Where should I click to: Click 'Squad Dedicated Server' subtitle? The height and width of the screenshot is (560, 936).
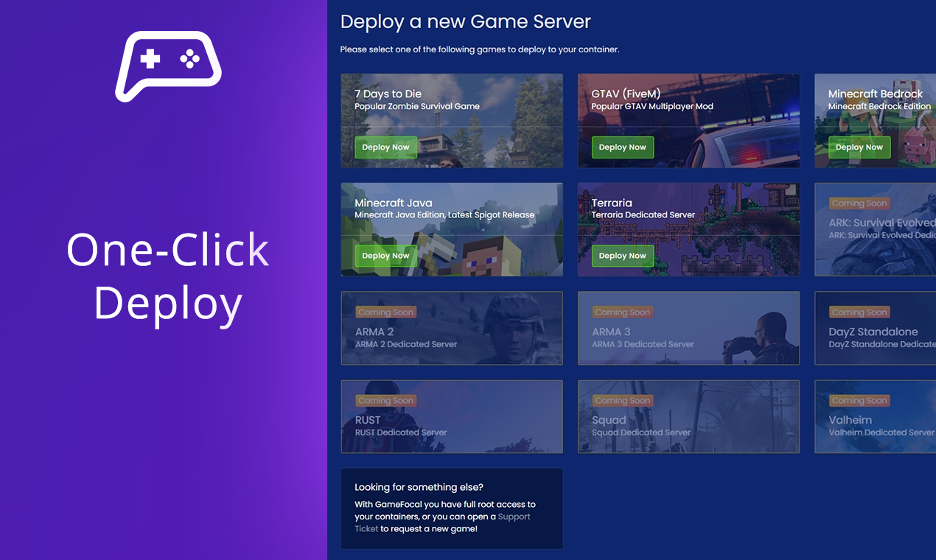point(640,433)
